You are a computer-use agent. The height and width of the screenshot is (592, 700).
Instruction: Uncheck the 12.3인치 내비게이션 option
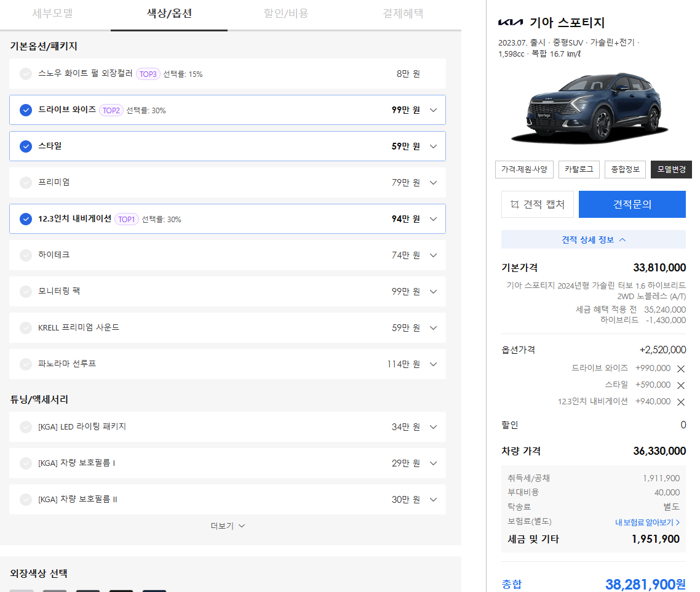coord(26,219)
